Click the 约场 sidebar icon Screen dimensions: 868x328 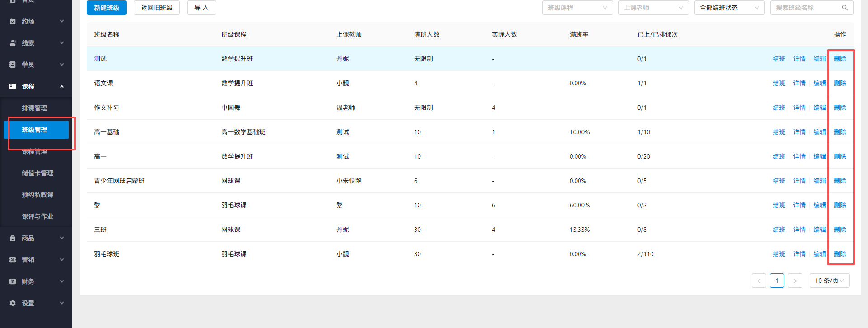13,21
